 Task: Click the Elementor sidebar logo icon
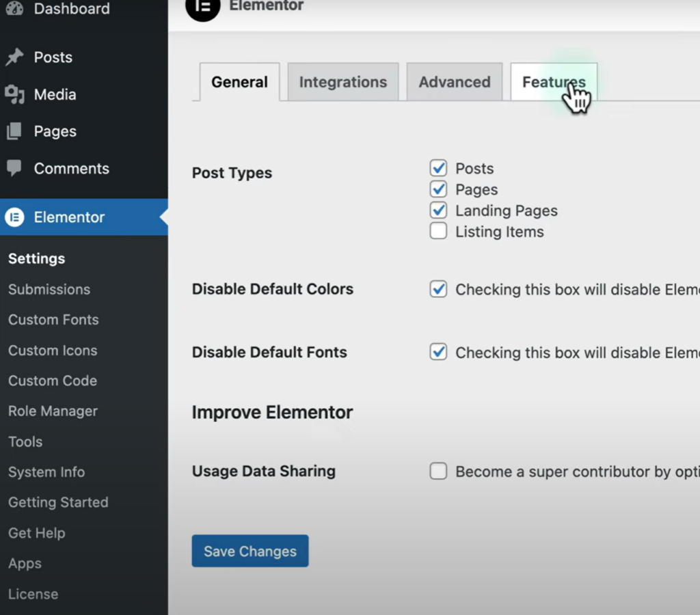[14, 217]
